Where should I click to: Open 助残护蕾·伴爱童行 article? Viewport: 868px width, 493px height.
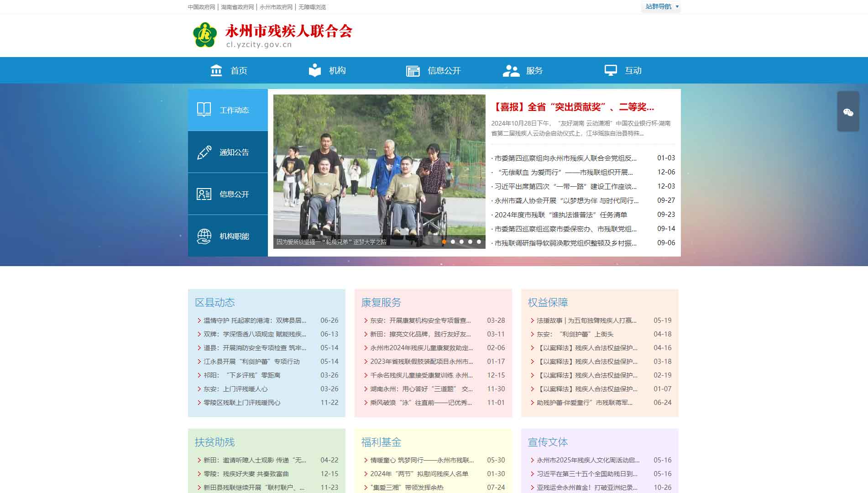(x=585, y=403)
